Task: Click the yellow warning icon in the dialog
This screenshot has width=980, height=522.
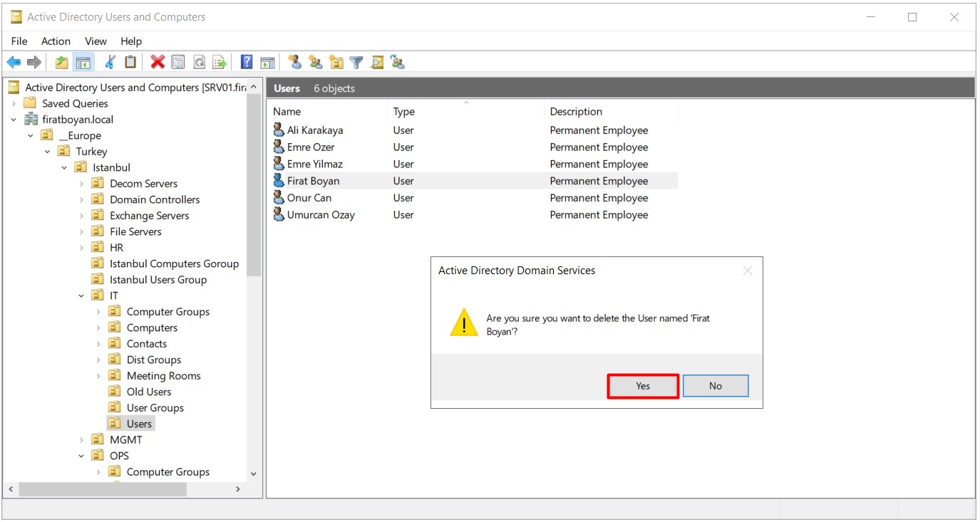Action: 464,323
